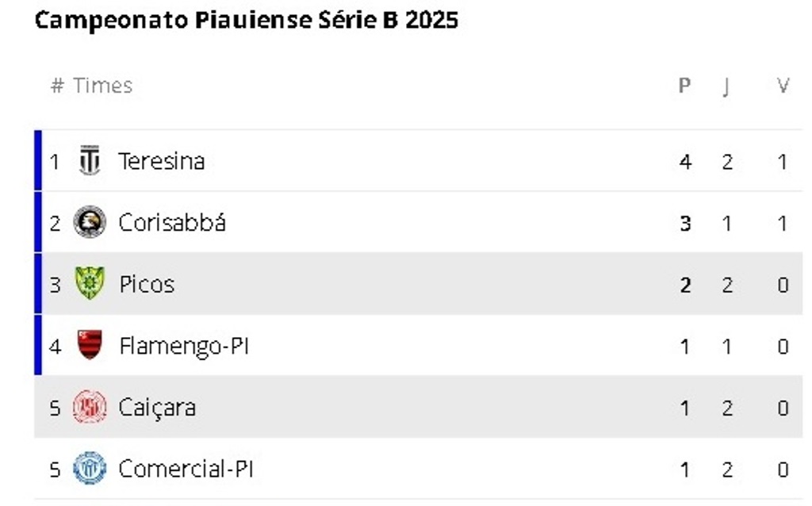Open the Comercial-PI team name link
The height and width of the screenshot is (506, 812).
186,468
